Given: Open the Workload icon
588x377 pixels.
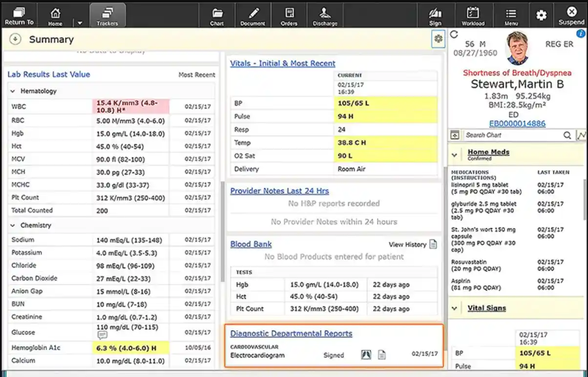Looking at the screenshot, I should point(473,15).
